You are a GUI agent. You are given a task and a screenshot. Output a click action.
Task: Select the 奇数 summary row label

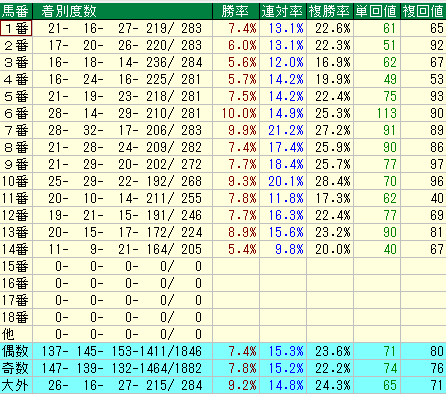(16, 368)
